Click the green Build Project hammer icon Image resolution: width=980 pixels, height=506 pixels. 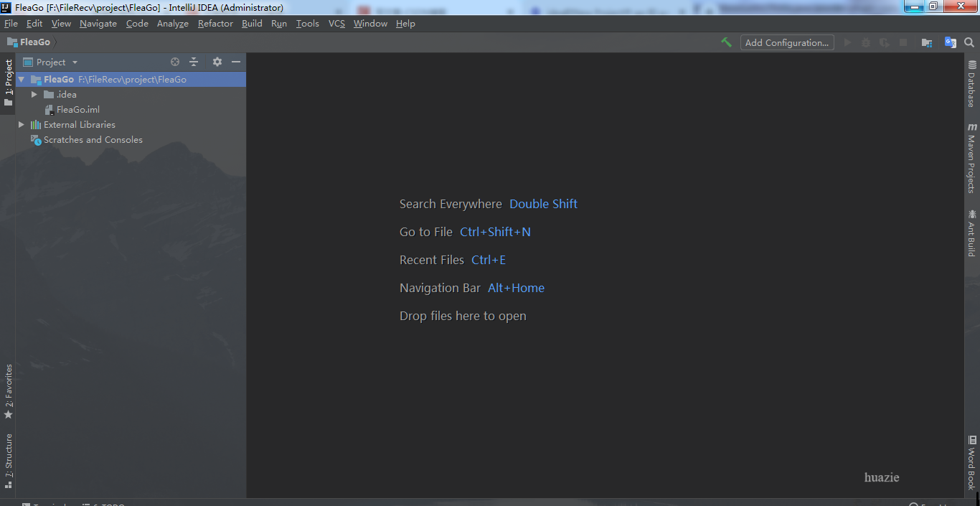[x=726, y=42]
